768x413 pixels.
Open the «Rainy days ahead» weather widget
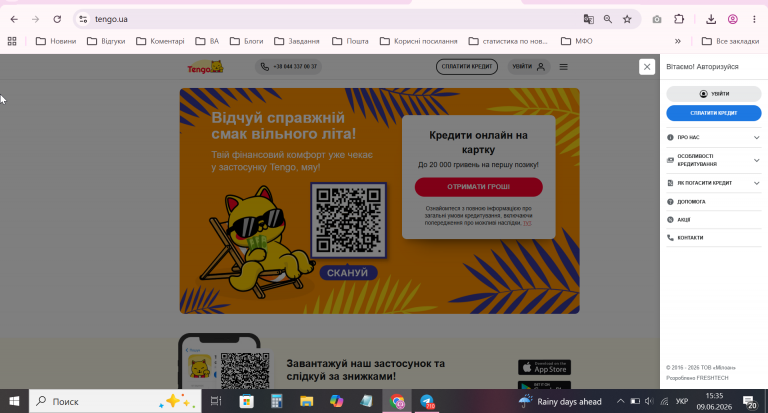coord(560,401)
